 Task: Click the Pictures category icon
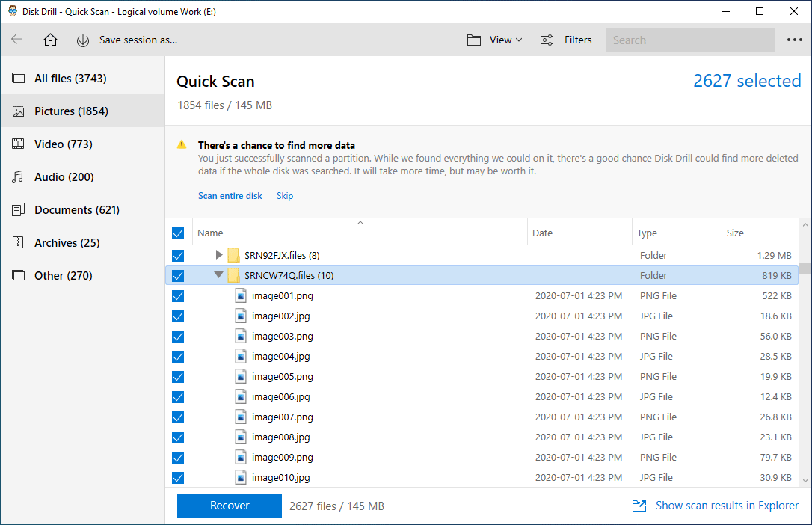pos(18,111)
